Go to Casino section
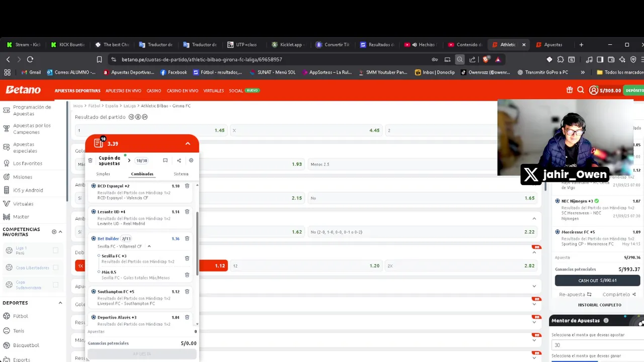644x362 pixels. [154, 91]
